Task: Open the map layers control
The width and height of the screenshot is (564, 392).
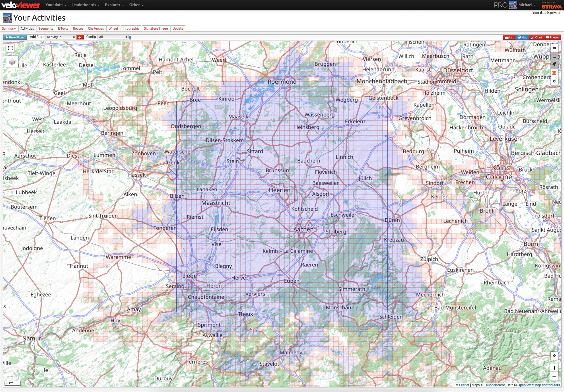Action: click(12, 62)
